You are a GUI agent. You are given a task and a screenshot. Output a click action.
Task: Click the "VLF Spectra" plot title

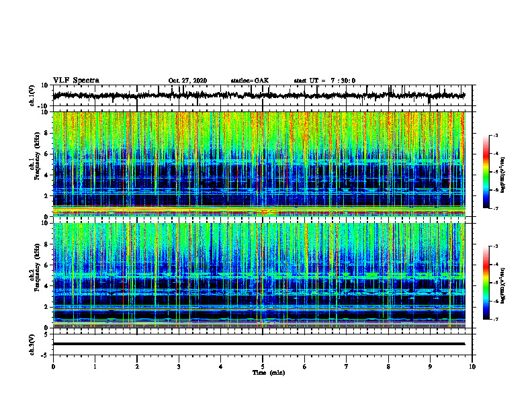point(76,81)
